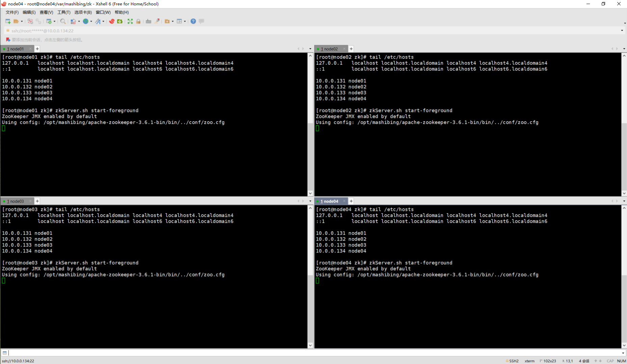Add new tab next to node01
This screenshot has height=364, width=627.
[37, 49]
